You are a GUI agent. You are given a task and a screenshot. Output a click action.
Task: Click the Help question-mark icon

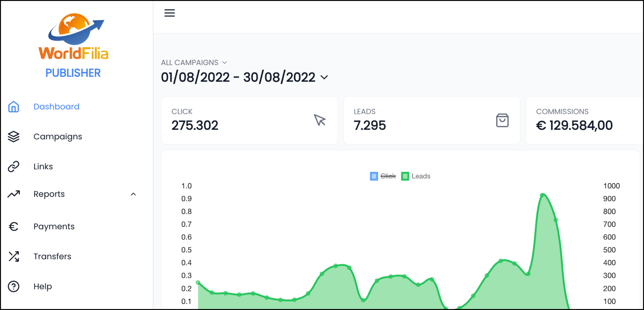[14, 287]
